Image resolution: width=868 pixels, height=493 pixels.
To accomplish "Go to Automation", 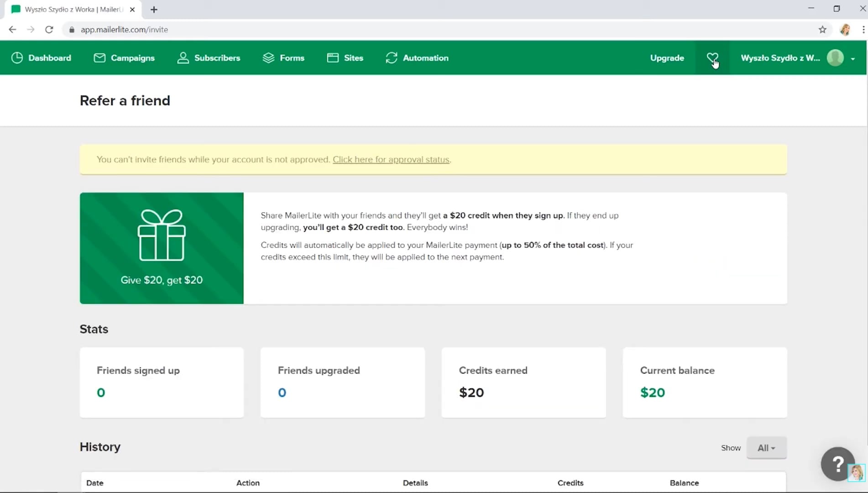I will coord(417,58).
